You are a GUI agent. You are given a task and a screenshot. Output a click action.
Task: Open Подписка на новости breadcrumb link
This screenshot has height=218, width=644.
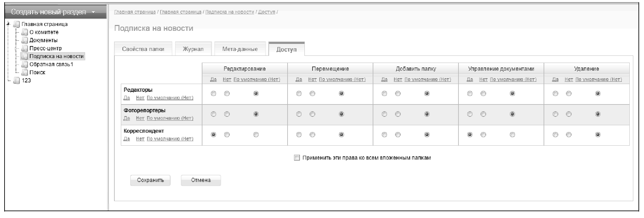pyautogui.click(x=230, y=12)
